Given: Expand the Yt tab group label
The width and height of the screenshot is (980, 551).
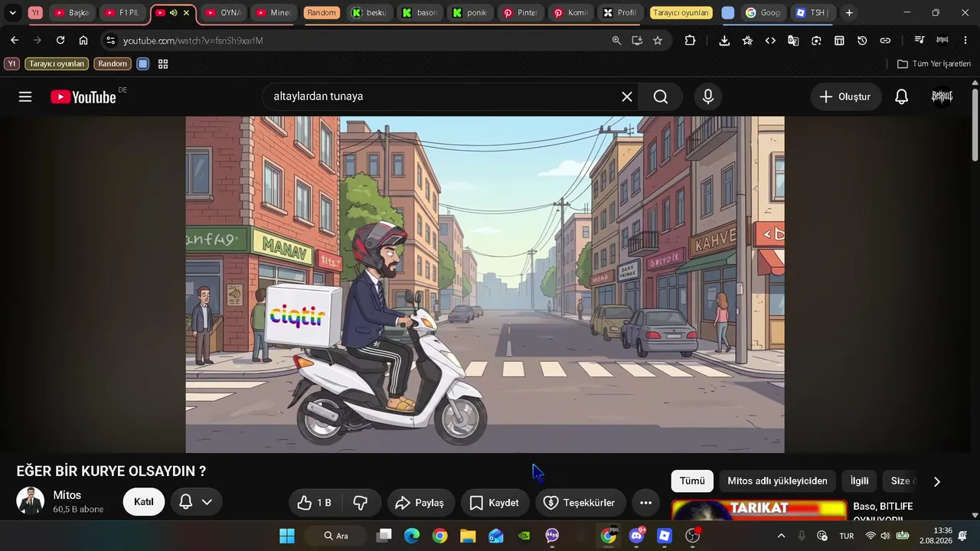Looking at the screenshot, I should coord(35,13).
